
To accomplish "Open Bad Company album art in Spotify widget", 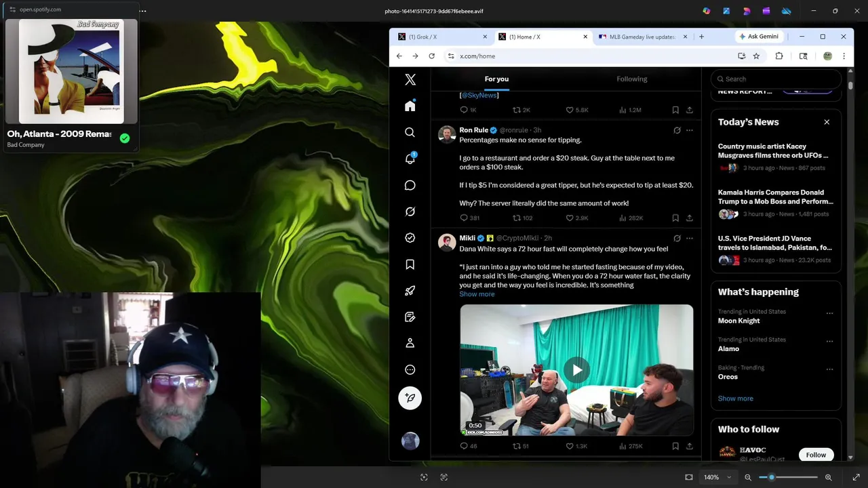I will point(71,71).
